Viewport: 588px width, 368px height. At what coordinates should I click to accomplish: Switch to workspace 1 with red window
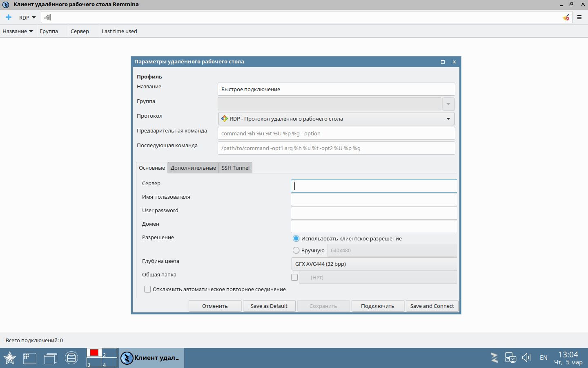[x=94, y=353]
